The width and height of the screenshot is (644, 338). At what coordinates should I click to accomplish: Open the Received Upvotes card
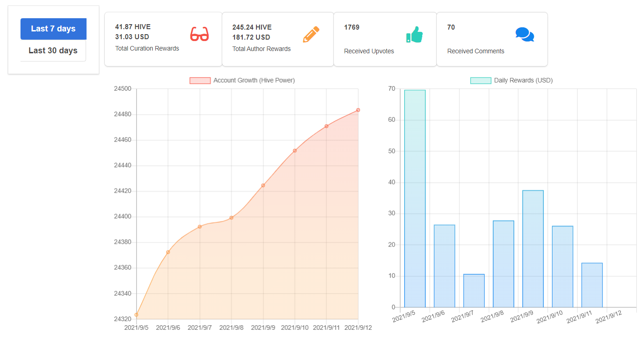pyautogui.click(x=385, y=39)
